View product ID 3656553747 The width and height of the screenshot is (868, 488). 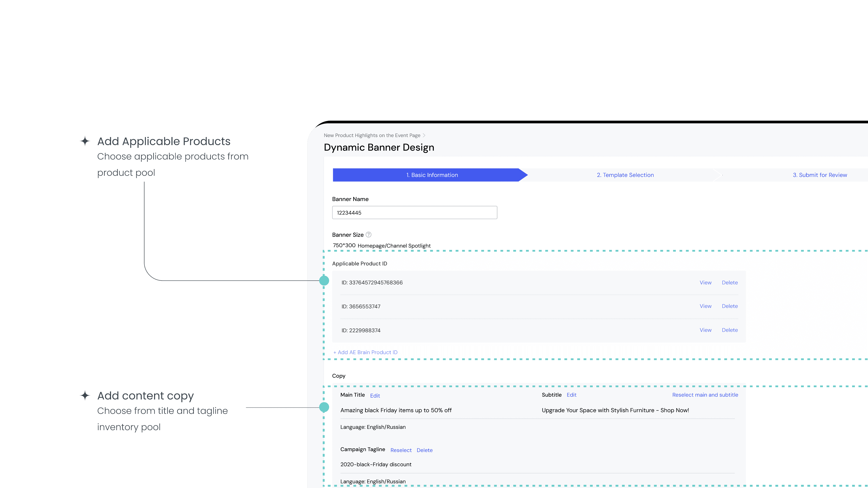coord(705,306)
